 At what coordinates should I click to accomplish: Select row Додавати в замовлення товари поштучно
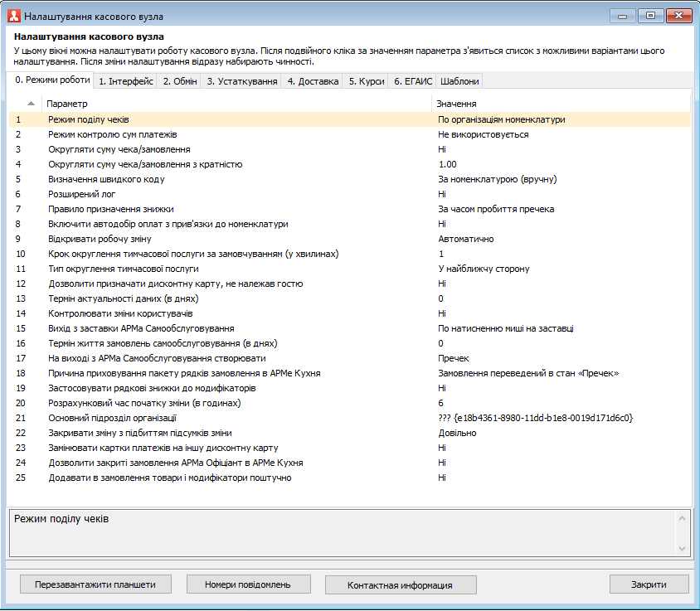(349, 478)
